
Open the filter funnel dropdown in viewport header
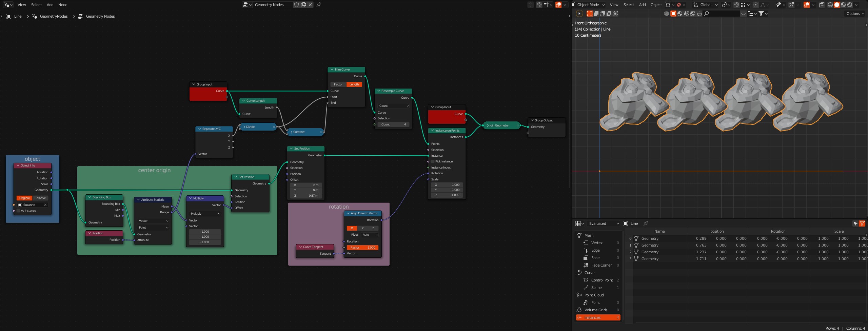pyautogui.click(x=763, y=14)
